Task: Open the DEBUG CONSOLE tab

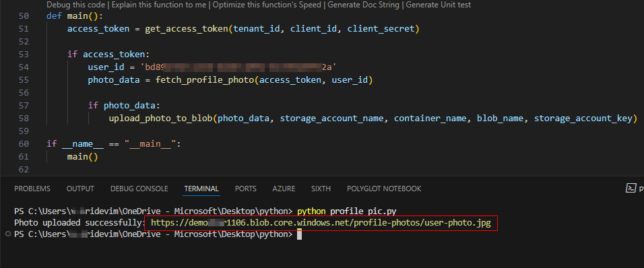Action: pyautogui.click(x=139, y=189)
